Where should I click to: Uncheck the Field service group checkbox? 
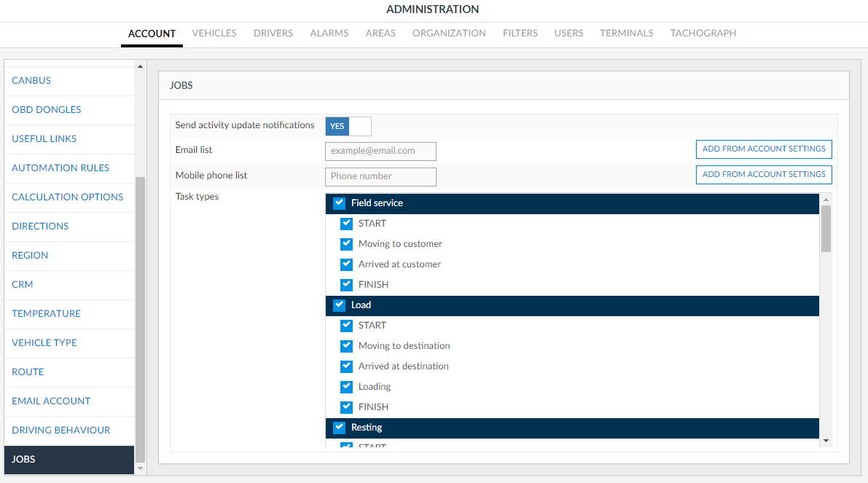[339, 203]
